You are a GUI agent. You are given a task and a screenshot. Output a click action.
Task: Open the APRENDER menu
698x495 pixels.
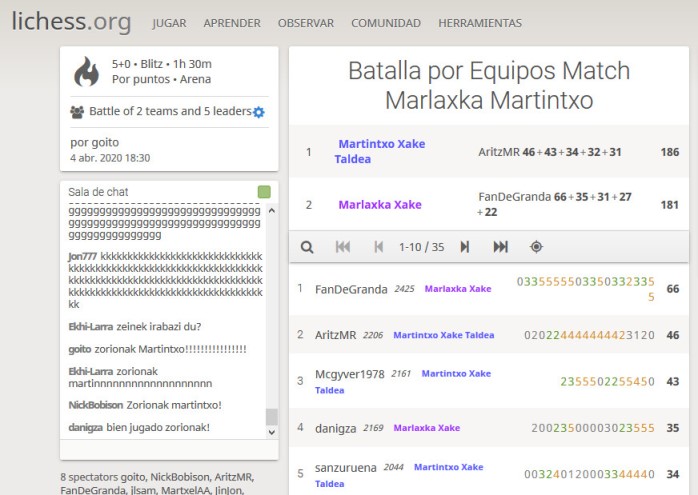pos(231,23)
